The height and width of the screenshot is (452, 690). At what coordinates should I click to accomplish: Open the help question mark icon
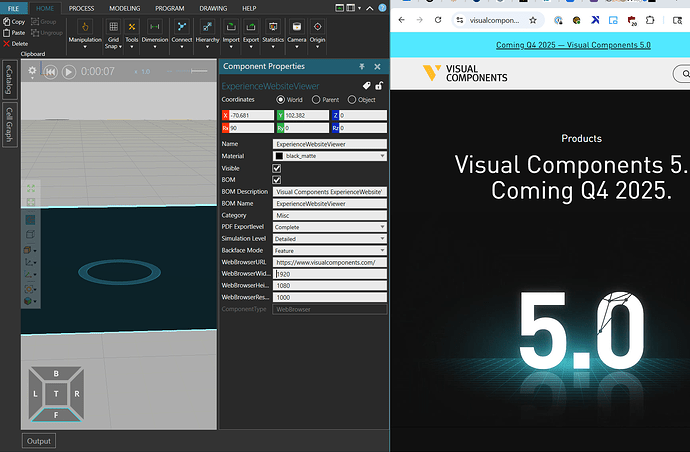pos(382,7)
